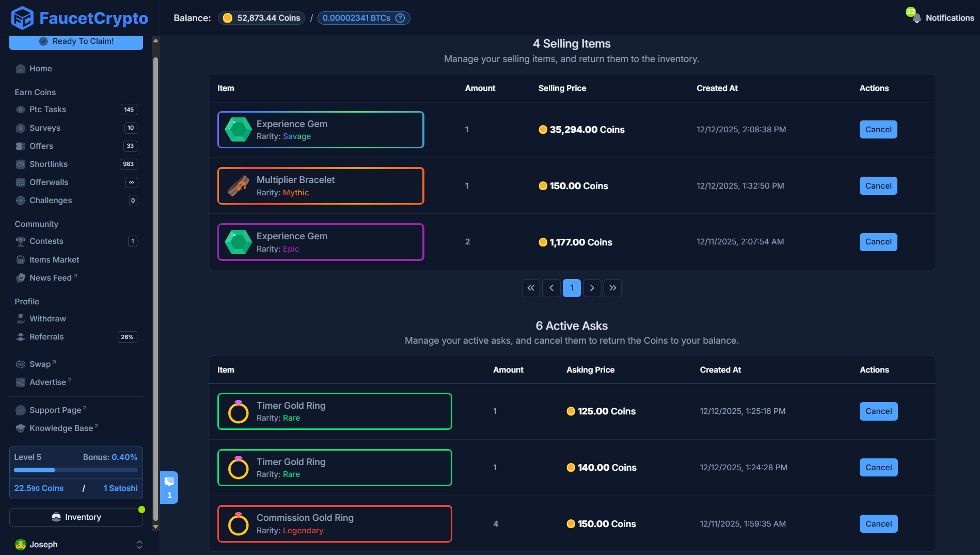Screen dimensions: 980x555
Task: Open the Challenges target icon
Action: pos(21,200)
